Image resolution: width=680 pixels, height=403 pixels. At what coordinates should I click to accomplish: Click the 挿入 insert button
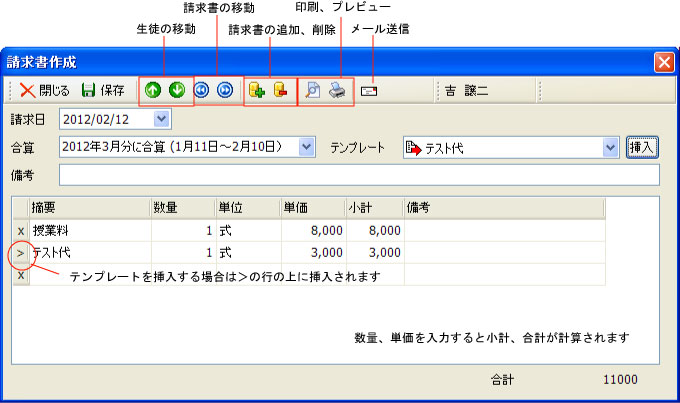(x=642, y=147)
